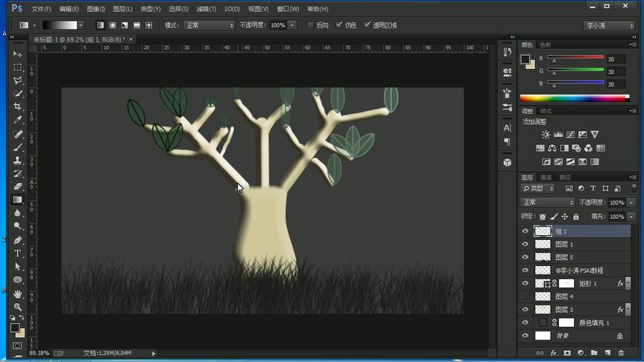Select the Hand tool
Image resolution: width=644 pixels, height=362 pixels.
tap(18, 294)
